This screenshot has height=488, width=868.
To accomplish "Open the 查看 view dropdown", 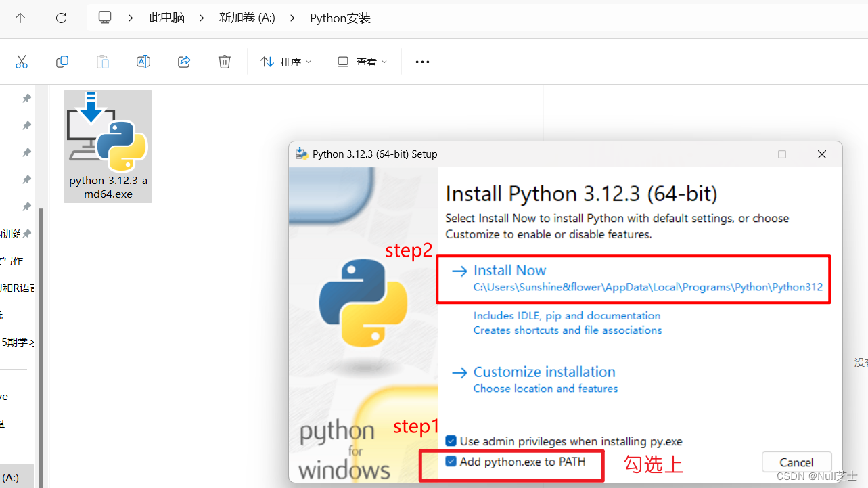I will coord(363,62).
